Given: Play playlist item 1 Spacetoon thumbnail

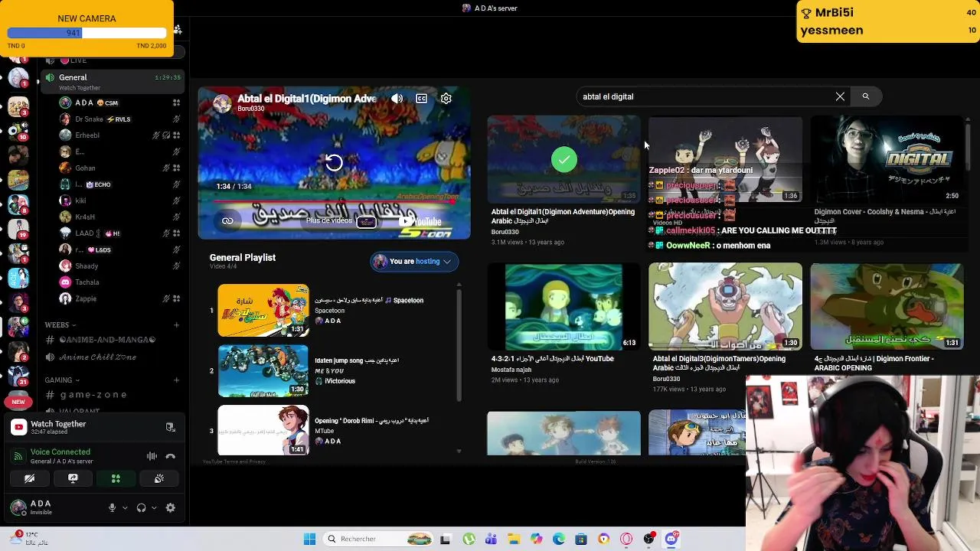Looking at the screenshot, I should (x=263, y=311).
